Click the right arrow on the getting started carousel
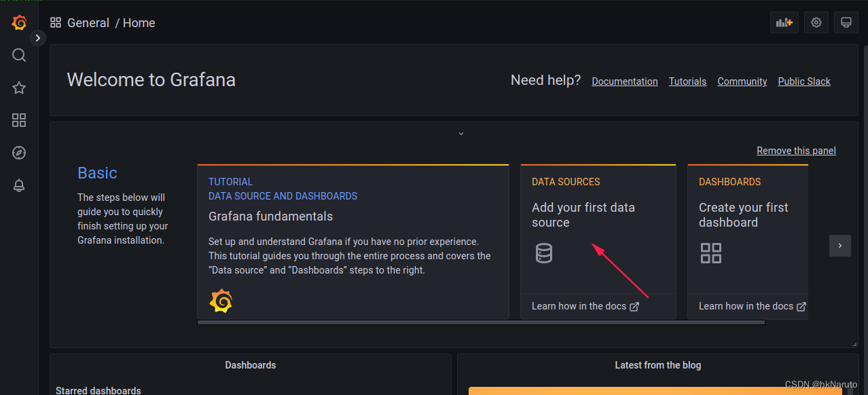868x395 pixels. [839, 246]
